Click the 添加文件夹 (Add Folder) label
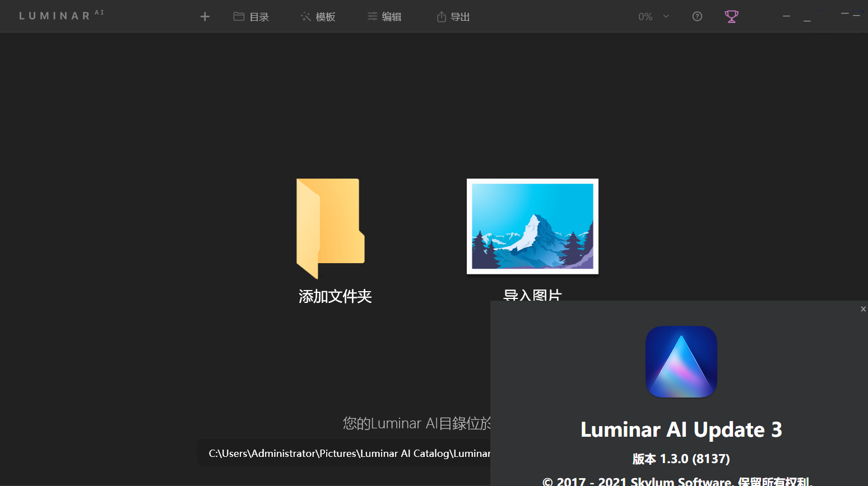The width and height of the screenshot is (868, 486). (334, 295)
